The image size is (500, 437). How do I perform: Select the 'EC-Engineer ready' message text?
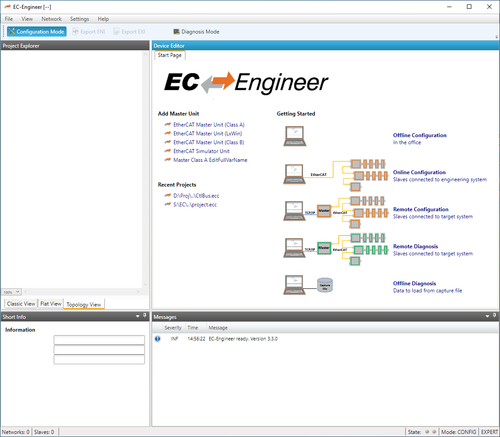pos(243,339)
